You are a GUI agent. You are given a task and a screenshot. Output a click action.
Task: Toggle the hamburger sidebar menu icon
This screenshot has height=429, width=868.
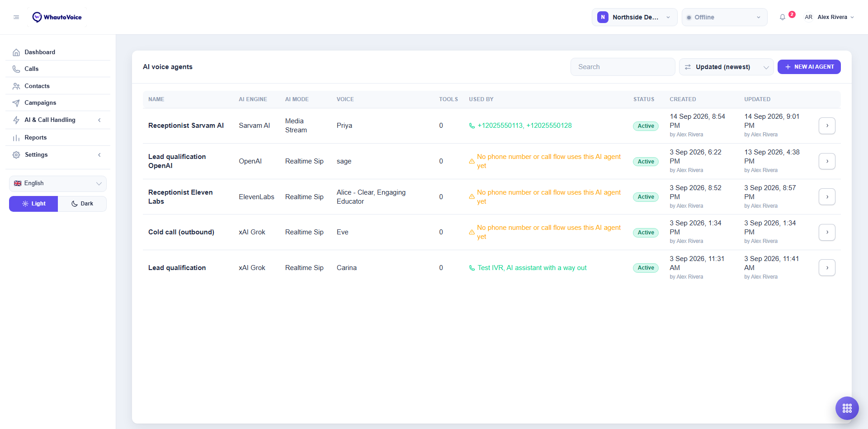click(16, 17)
